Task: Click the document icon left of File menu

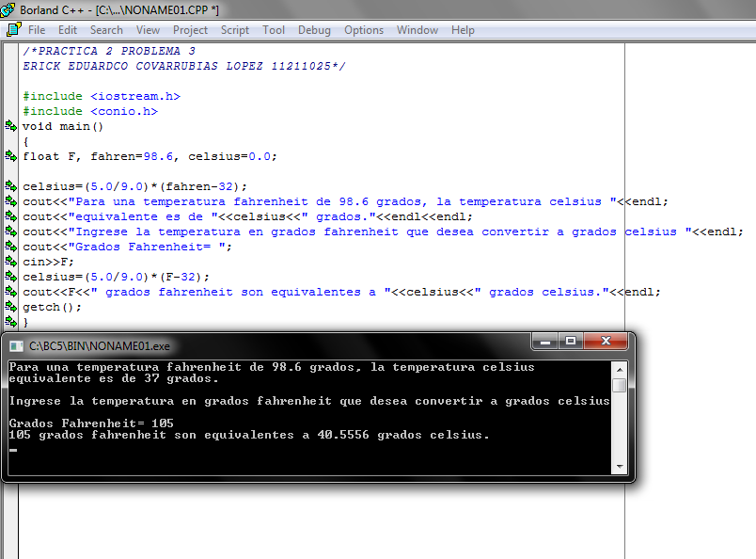Action: point(12,30)
